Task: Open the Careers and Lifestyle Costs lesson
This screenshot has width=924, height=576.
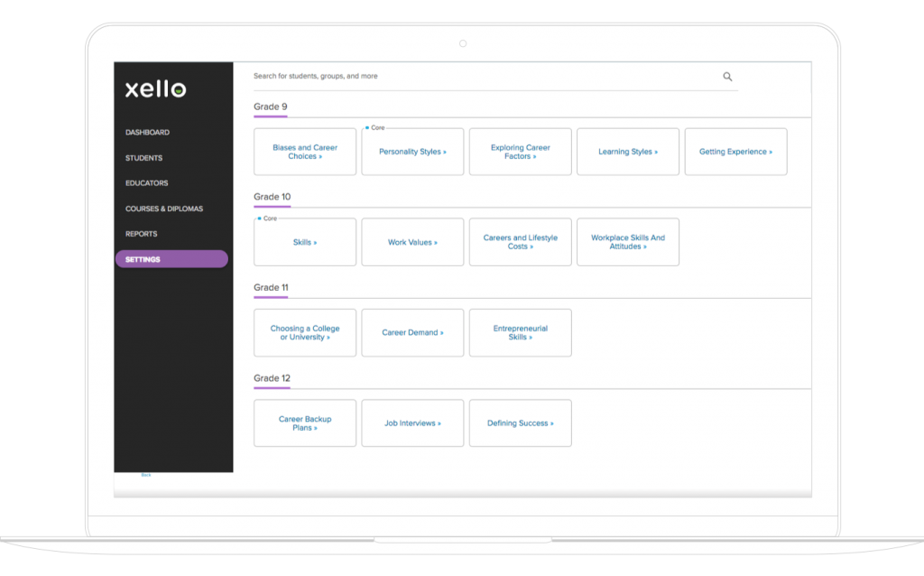Action: (520, 241)
